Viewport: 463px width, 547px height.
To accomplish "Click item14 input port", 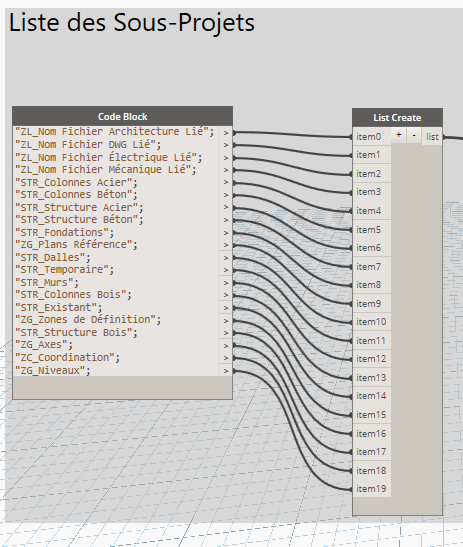I will coord(372,396).
